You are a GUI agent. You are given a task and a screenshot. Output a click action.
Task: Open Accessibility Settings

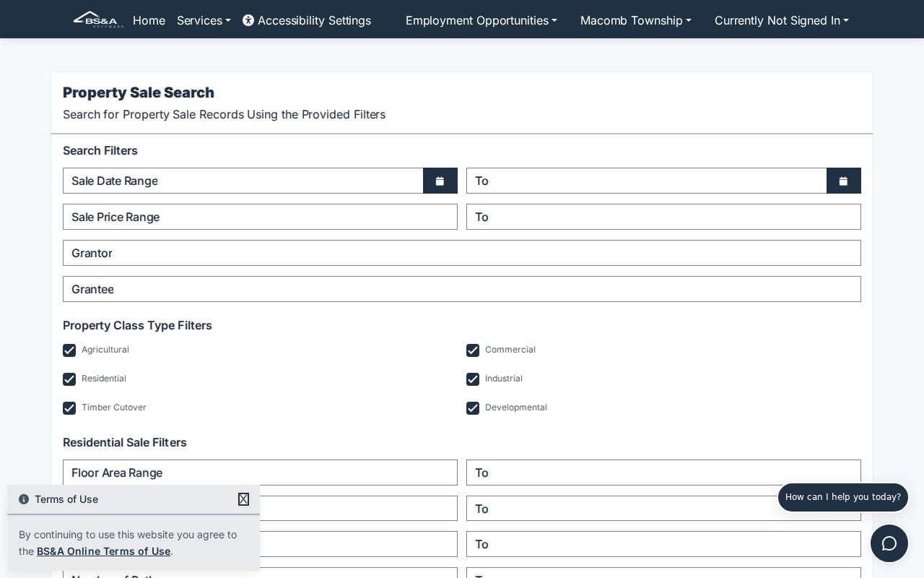[307, 20]
